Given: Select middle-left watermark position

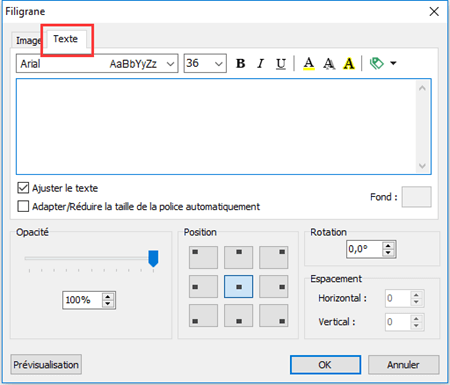Looking at the screenshot, I should (203, 286).
